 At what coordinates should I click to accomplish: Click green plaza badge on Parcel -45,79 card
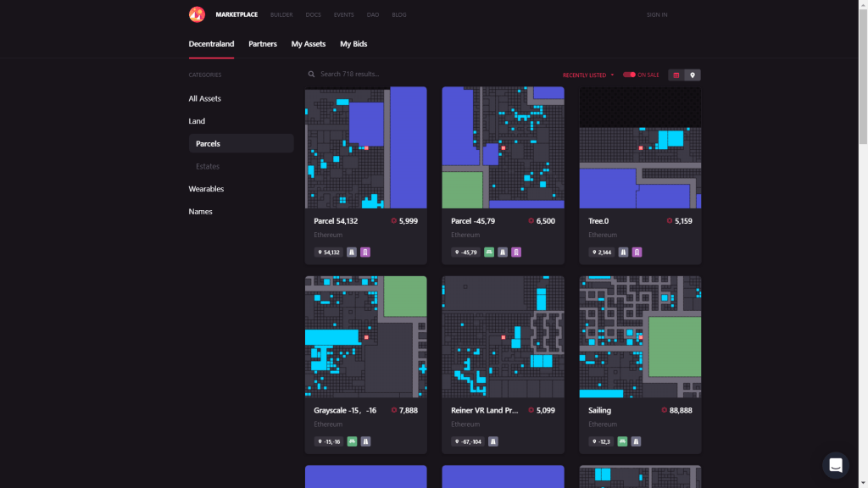(x=489, y=252)
